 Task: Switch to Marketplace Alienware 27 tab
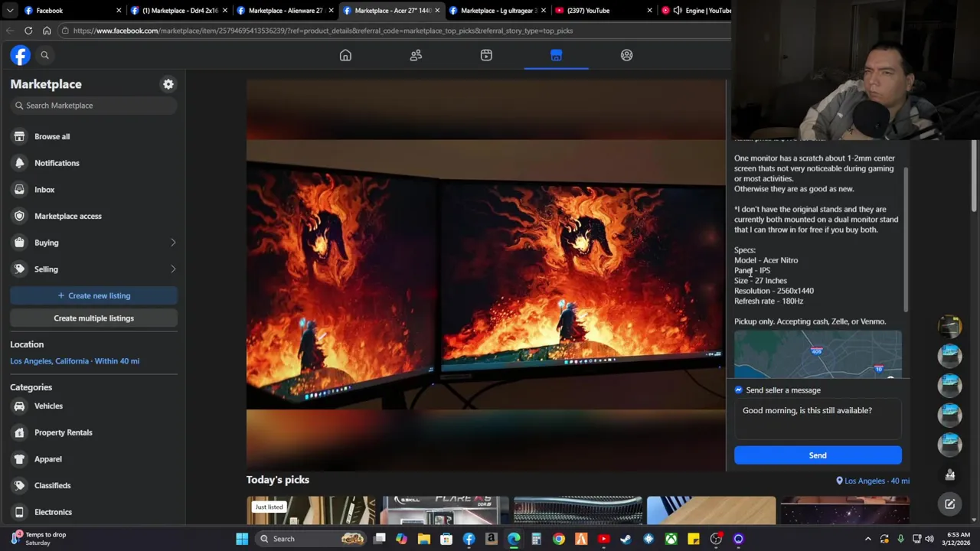pos(284,11)
